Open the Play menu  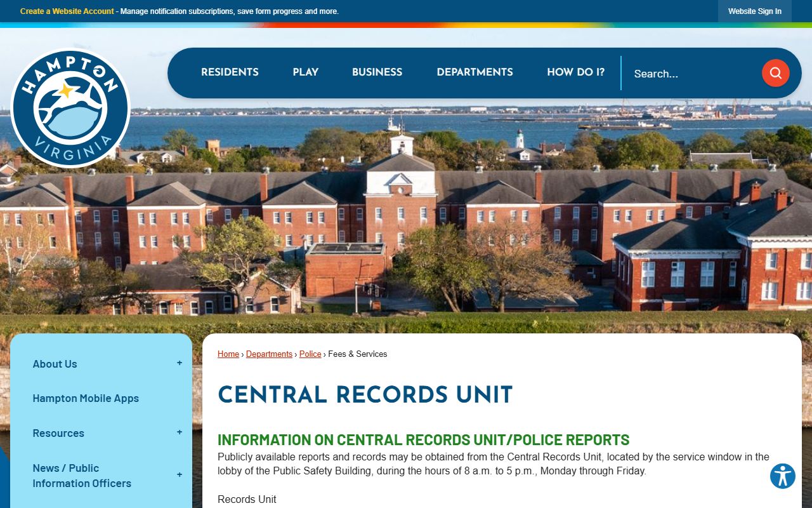coord(305,72)
